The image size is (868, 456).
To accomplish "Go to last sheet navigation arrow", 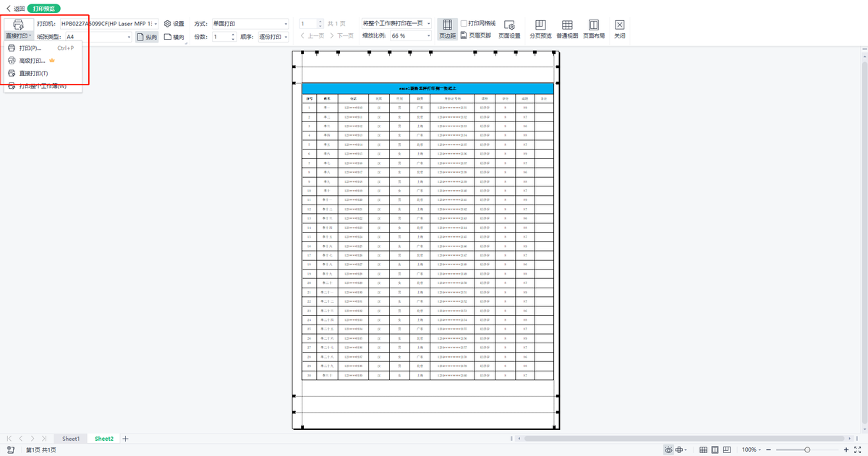I will pos(44,439).
